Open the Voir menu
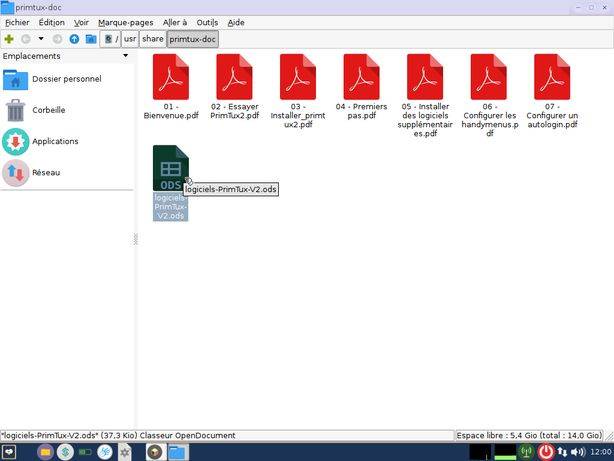This screenshot has height=461, width=614. 81,23
